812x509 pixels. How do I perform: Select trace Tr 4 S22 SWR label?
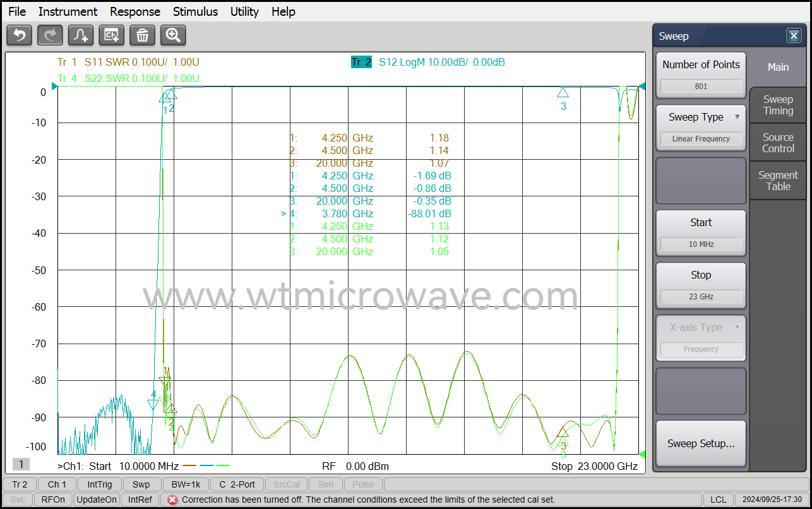coord(128,78)
